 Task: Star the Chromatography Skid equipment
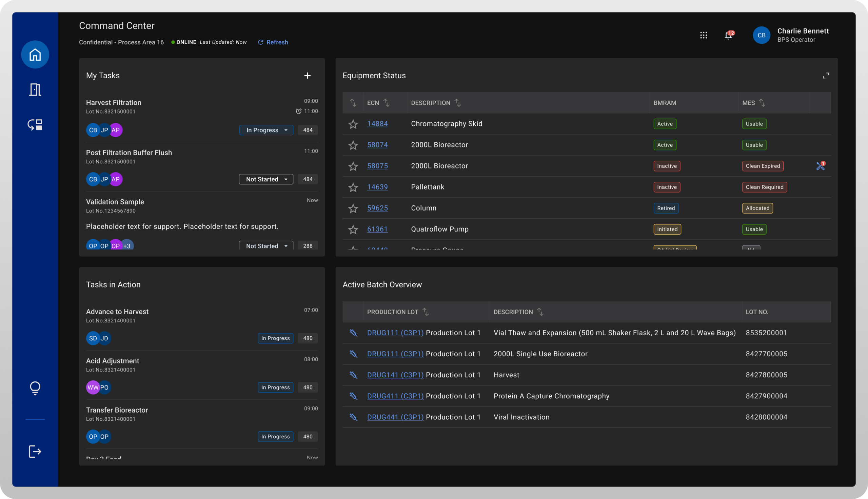353,124
